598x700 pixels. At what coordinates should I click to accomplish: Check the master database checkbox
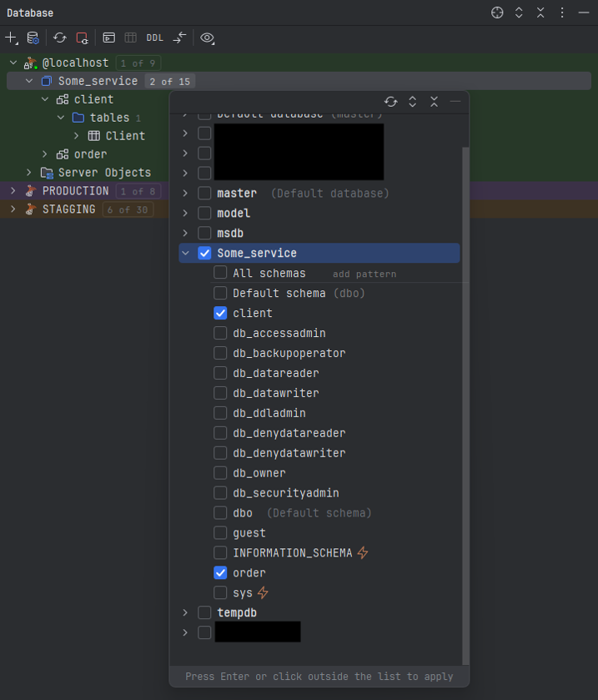[x=204, y=193]
